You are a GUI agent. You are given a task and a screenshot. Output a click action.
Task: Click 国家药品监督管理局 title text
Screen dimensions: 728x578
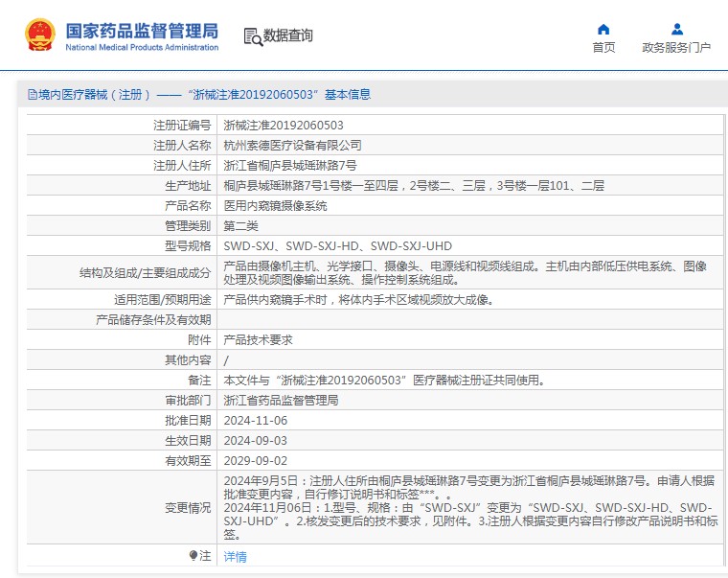(142, 31)
